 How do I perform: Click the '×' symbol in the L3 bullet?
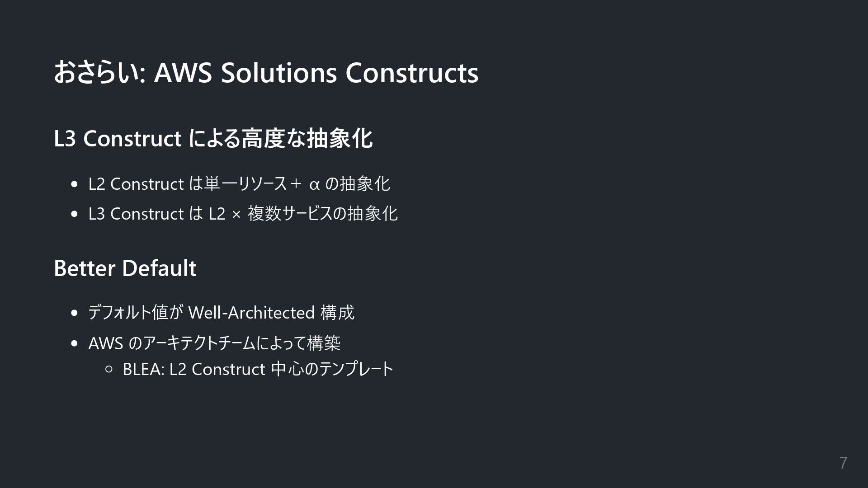pyautogui.click(x=236, y=215)
